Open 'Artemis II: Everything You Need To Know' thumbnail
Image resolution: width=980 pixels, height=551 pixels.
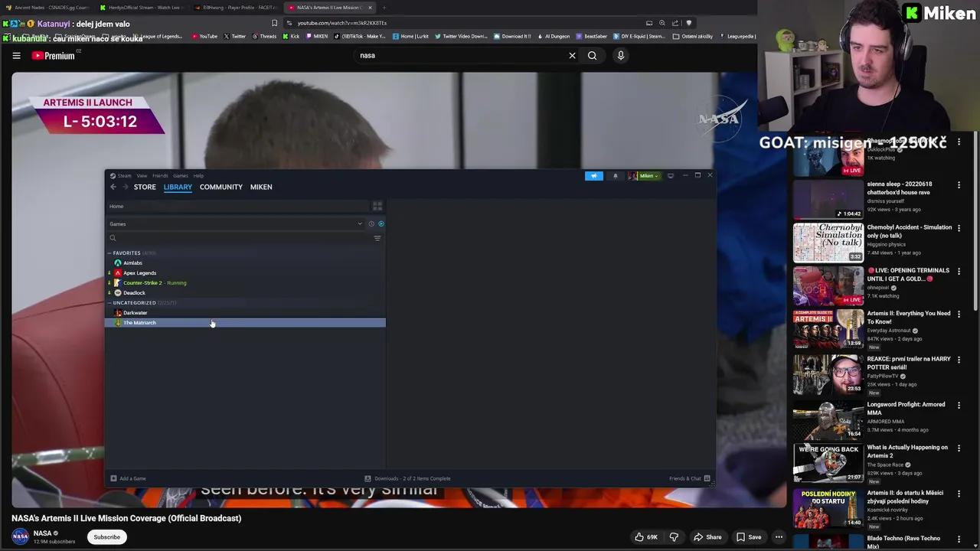(x=828, y=330)
